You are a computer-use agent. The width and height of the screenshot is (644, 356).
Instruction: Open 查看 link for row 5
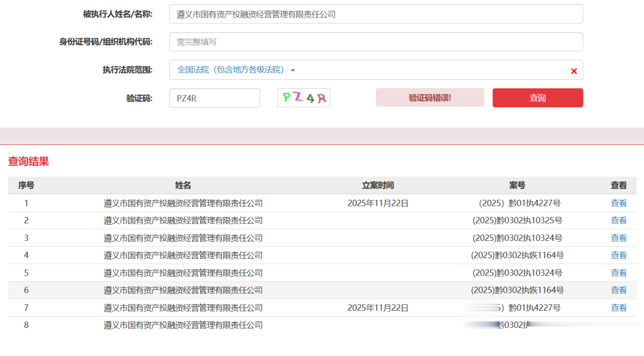coord(618,273)
